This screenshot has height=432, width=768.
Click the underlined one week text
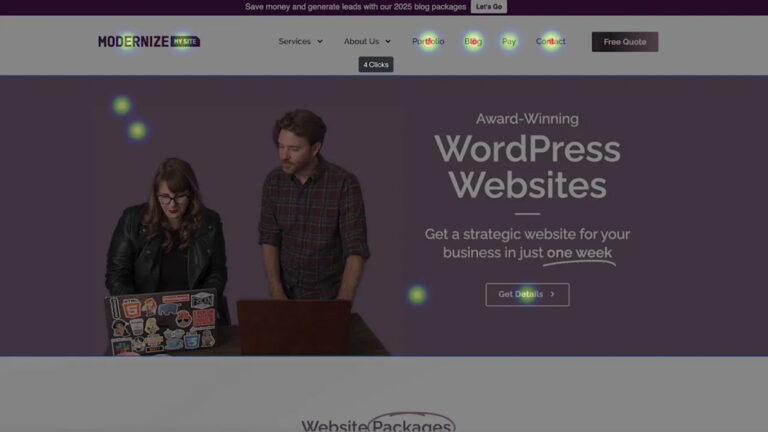(x=579, y=253)
